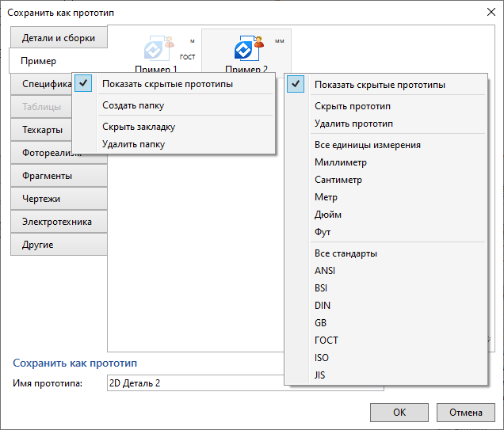Open the Электротехника tab
The height and width of the screenshot is (430, 504).
click(x=57, y=222)
